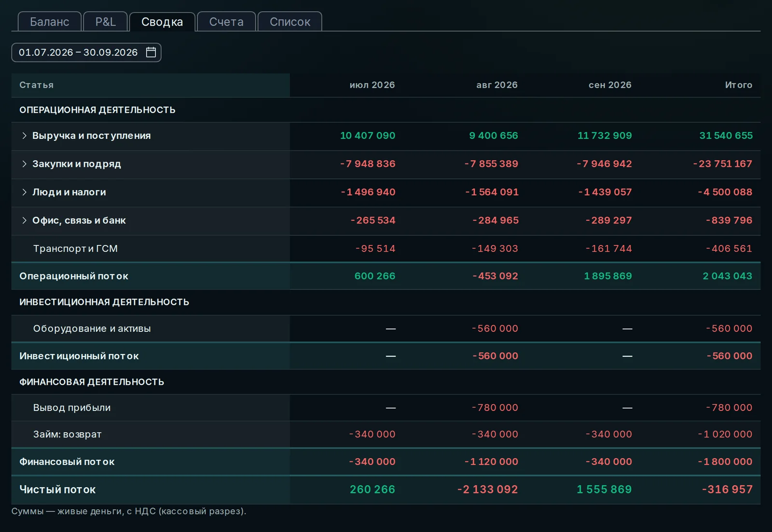This screenshot has height=532, width=772.
Task: Click revenue total 31 540 655
Action: [726, 136]
